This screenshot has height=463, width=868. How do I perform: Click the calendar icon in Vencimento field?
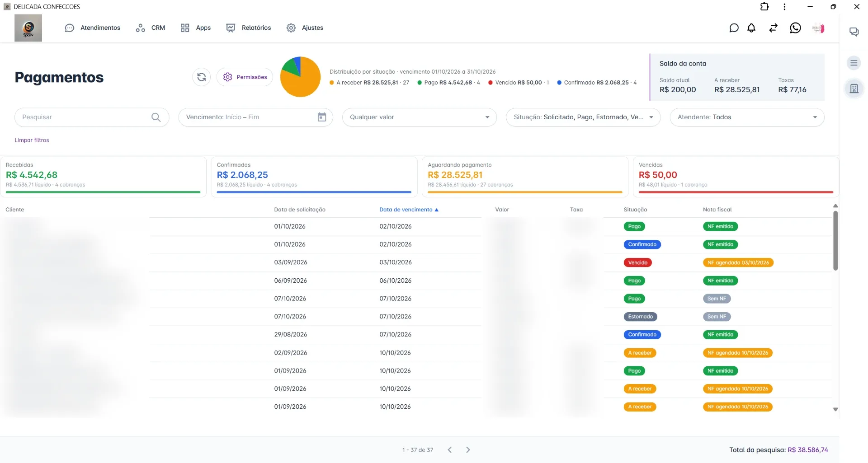(322, 117)
